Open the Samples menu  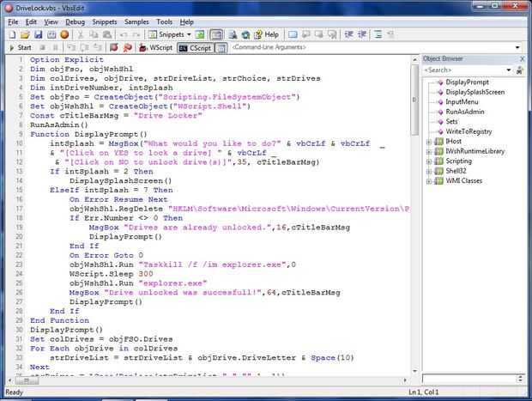(136, 21)
